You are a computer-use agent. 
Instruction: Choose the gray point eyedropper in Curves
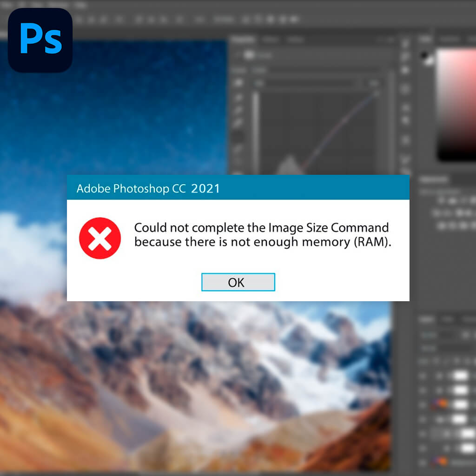coord(238,110)
